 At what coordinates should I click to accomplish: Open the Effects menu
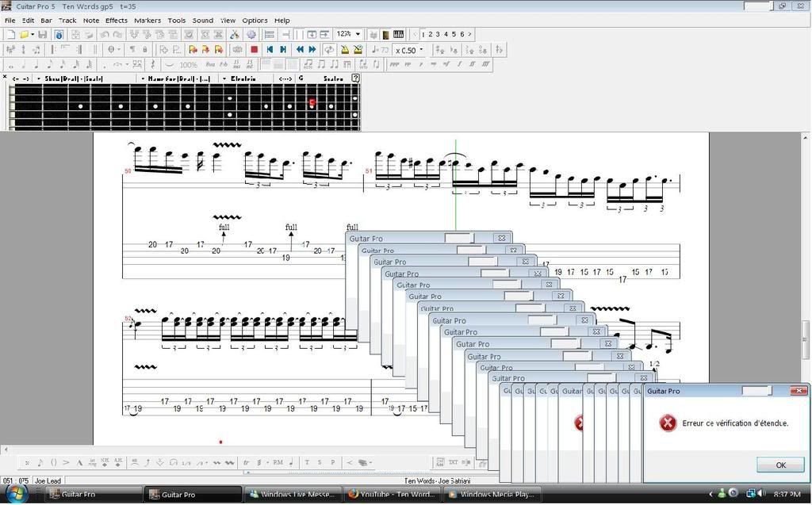pyautogui.click(x=117, y=20)
